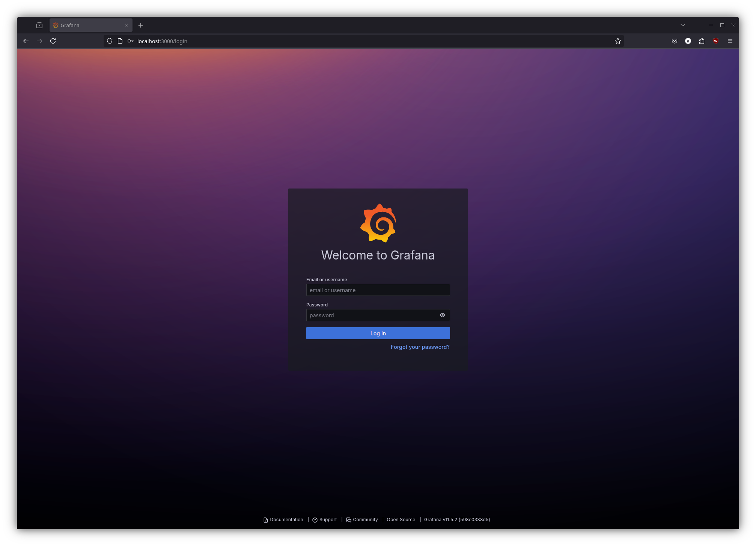Toggle password visibility eye icon

click(x=443, y=315)
